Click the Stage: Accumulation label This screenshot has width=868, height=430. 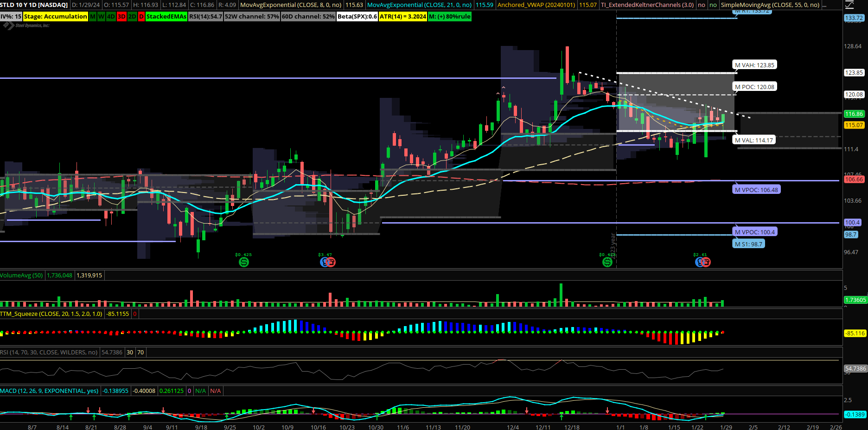click(x=56, y=16)
